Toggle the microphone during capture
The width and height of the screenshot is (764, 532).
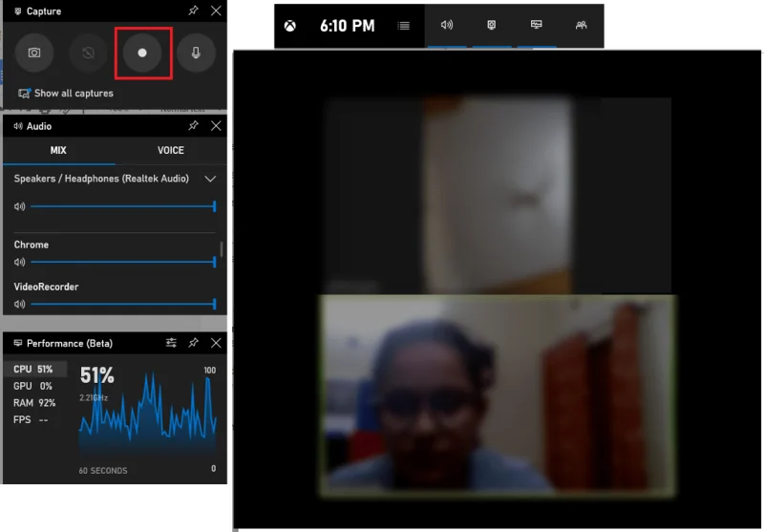pyautogui.click(x=196, y=53)
